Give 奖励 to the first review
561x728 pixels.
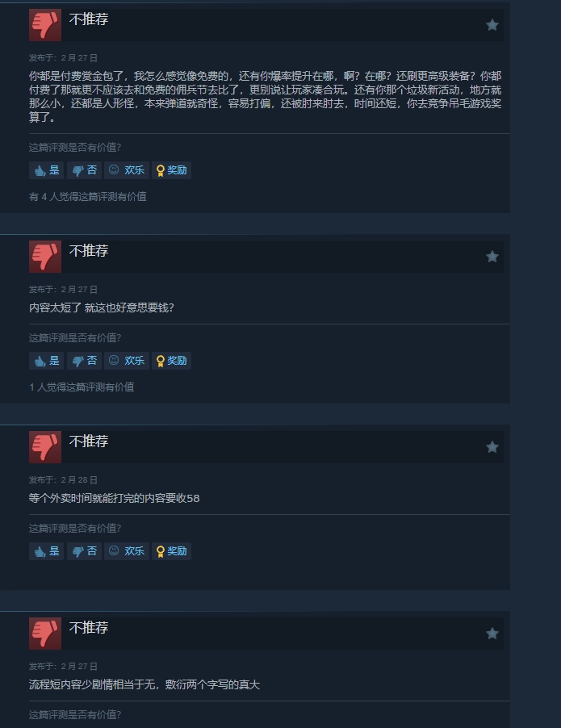click(x=171, y=170)
